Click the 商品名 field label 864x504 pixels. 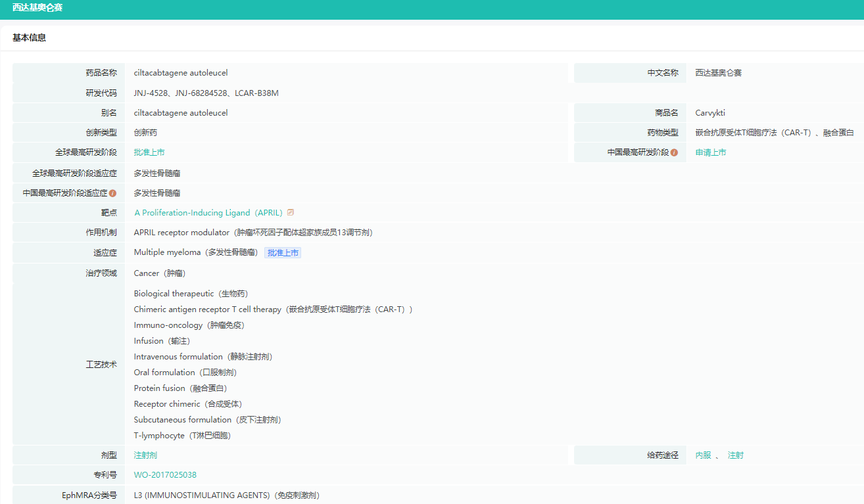(x=667, y=113)
